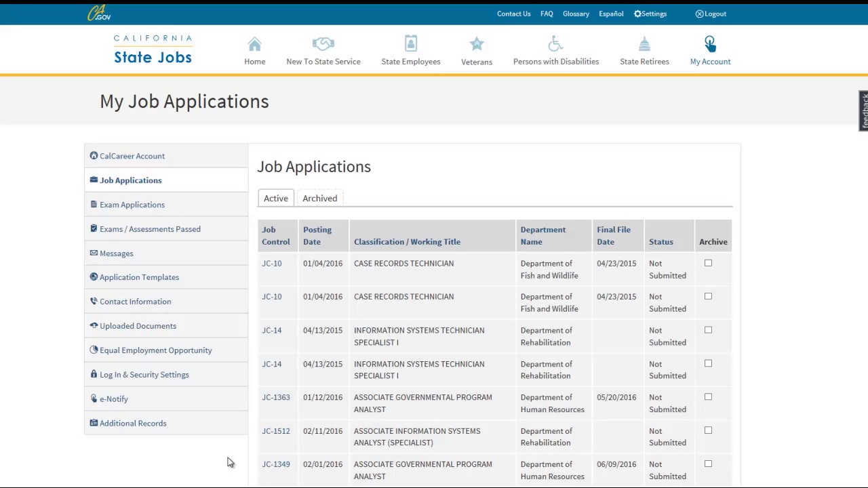Click the Equal Employment Opportunity pie icon
The width and height of the screenshot is (868, 488).
(x=94, y=350)
